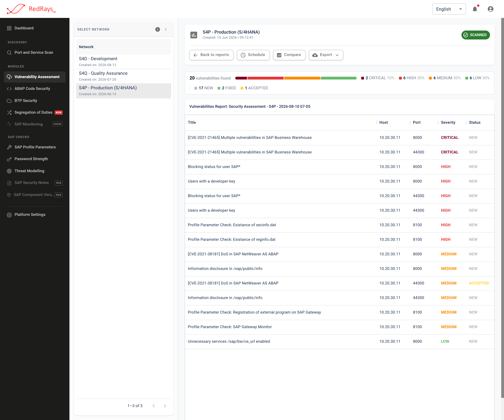Click the page vertical scrollbar
Screen dimensions: 504x420
502,208
